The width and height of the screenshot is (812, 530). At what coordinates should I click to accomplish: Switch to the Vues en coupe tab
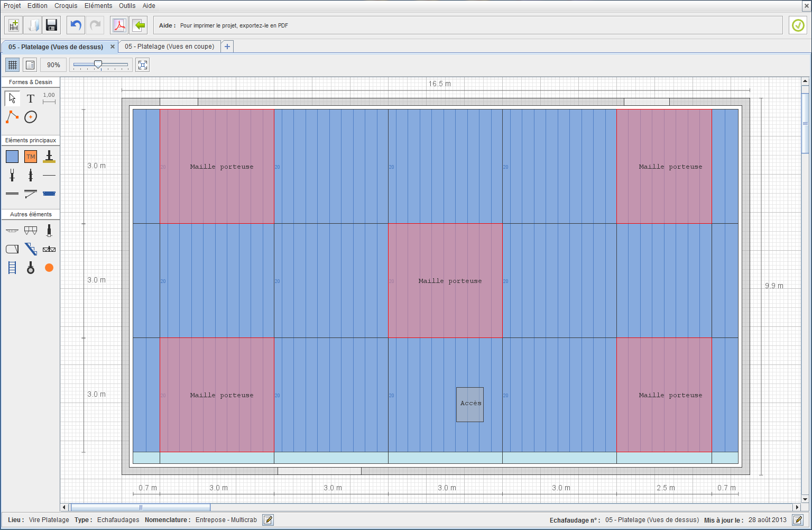coord(170,47)
